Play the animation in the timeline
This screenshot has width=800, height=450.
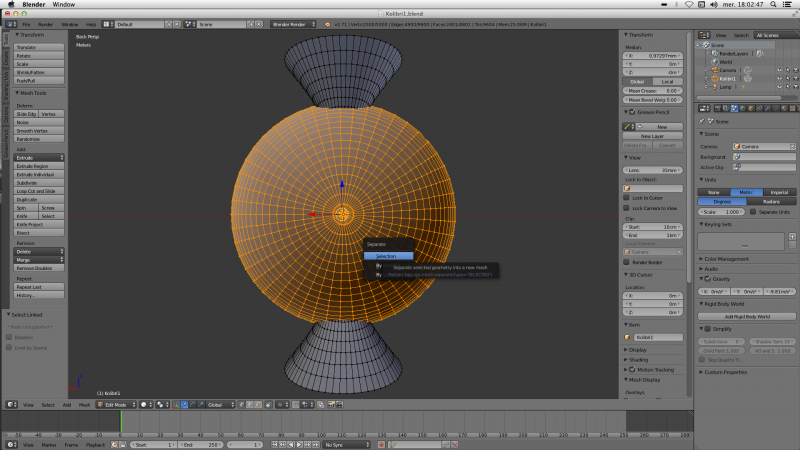[x=299, y=445]
